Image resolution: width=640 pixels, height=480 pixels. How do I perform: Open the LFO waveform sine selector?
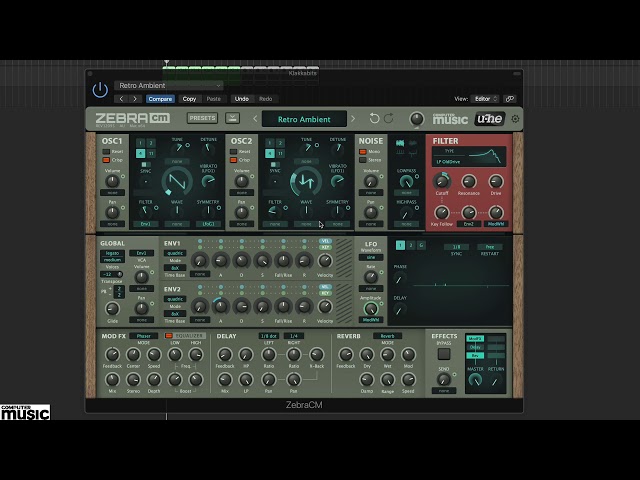coord(371,258)
